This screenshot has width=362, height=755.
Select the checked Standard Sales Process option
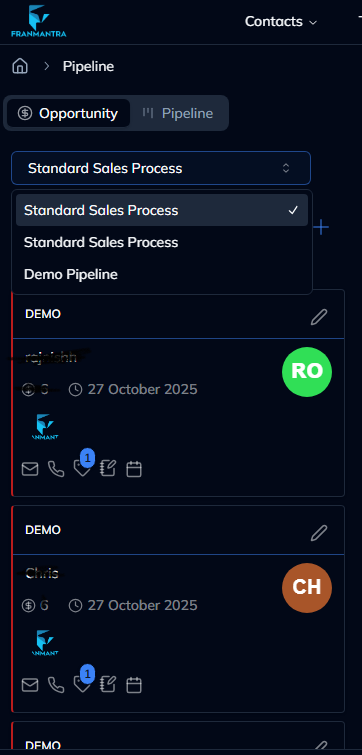162,210
